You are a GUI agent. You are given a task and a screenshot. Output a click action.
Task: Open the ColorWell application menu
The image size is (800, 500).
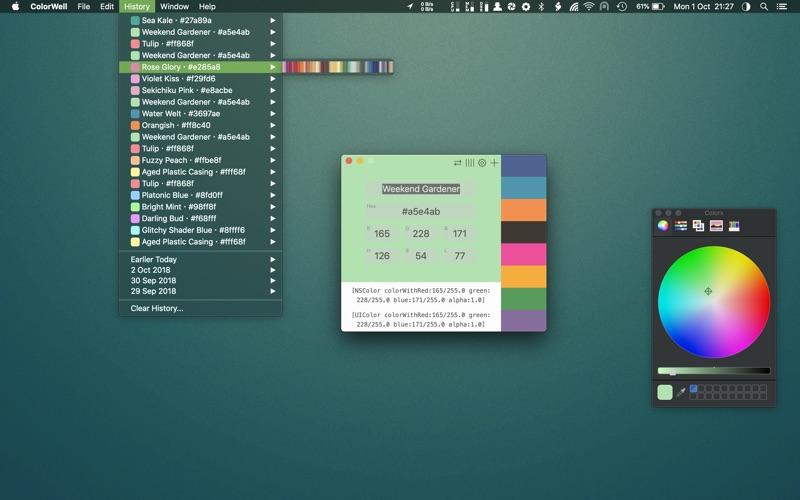tap(48, 6)
